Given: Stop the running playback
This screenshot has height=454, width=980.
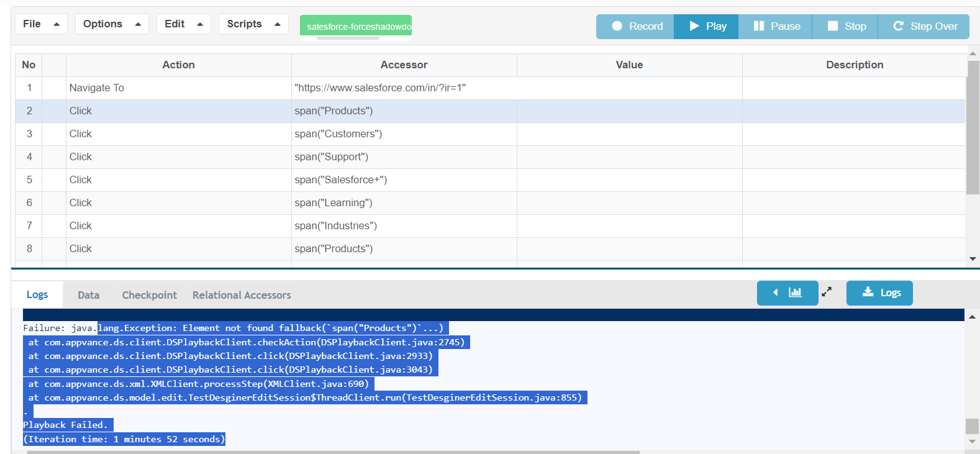Looking at the screenshot, I should click(845, 26).
